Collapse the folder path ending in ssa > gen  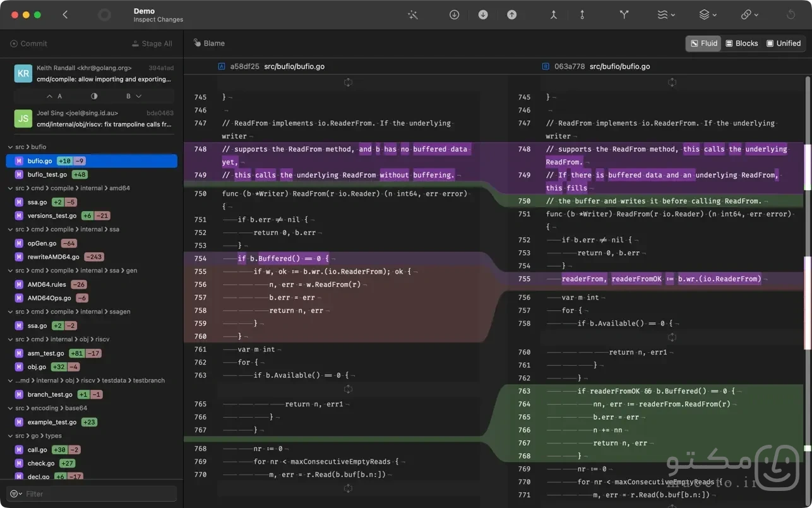click(11, 270)
